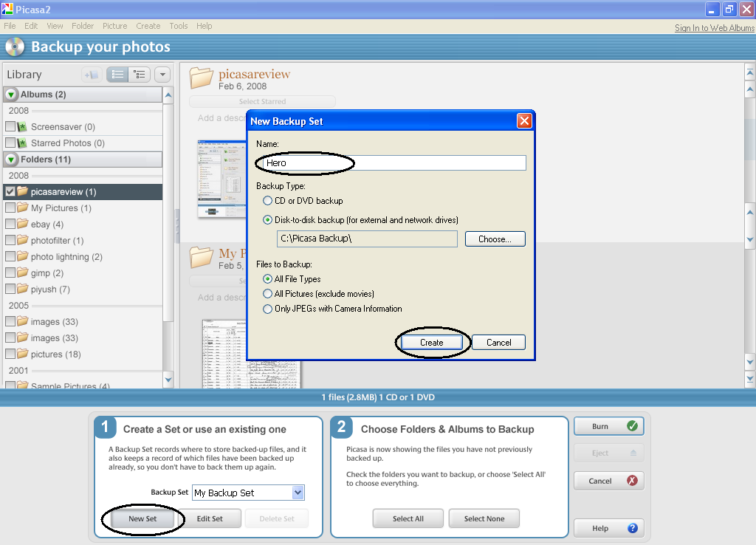The width and height of the screenshot is (756, 545).
Task: Switch Library to tree folder view
Action: [x=140, y=75]
